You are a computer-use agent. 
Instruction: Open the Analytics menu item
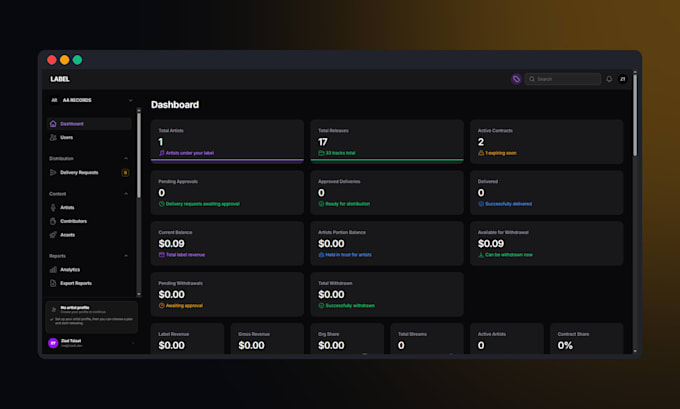point(89,269)
